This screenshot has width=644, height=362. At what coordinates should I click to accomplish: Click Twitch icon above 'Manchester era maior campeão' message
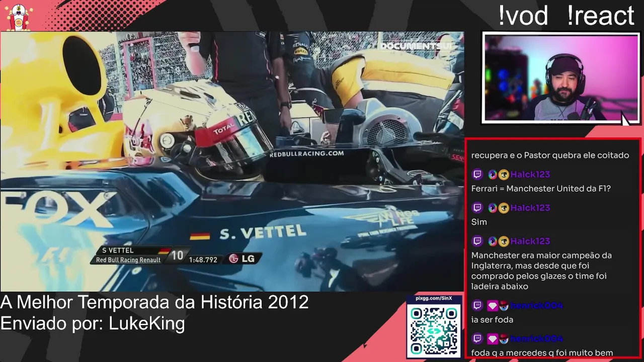[477, 241]
